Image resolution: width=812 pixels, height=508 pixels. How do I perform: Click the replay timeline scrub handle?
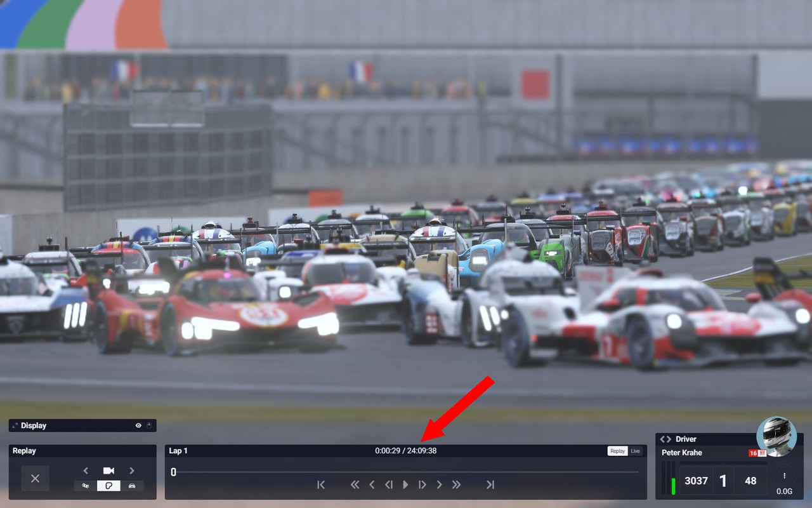click(173, 472)
